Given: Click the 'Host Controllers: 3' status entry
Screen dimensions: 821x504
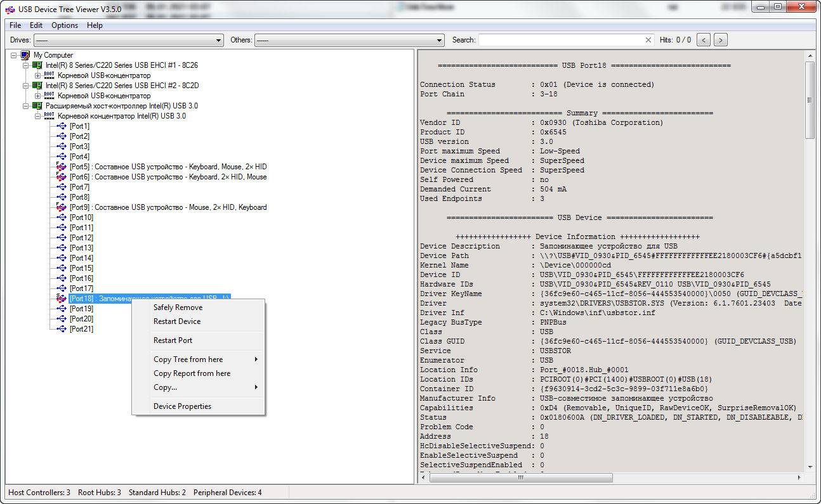Looking at the screenshot, I should 39,493.
